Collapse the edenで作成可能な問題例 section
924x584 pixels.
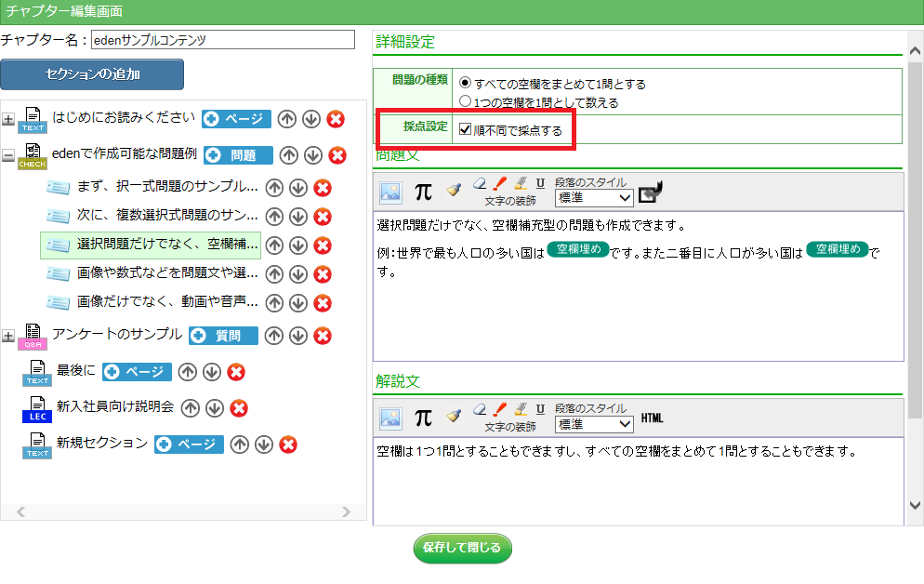(8, 155)
